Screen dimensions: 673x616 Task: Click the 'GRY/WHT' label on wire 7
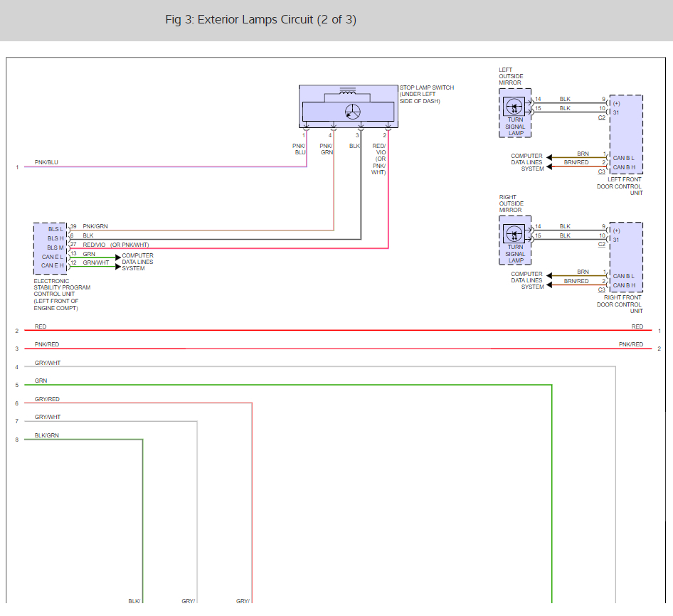(48, 417)
